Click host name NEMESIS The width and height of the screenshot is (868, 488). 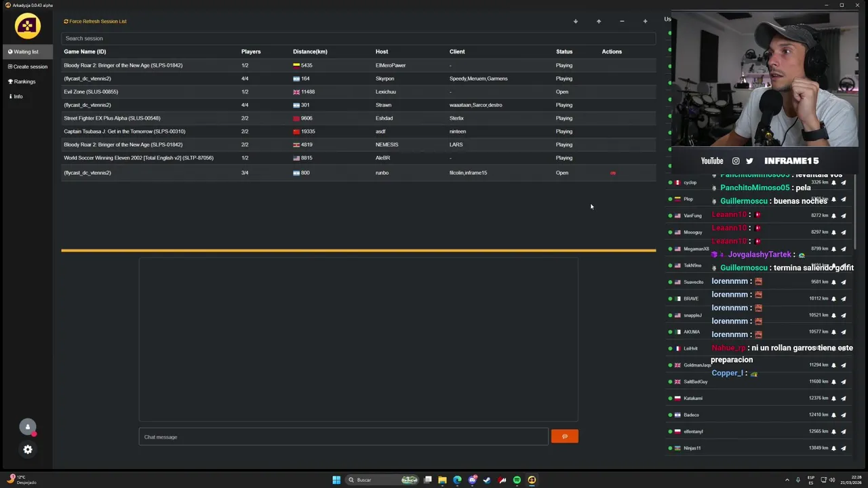387,144
